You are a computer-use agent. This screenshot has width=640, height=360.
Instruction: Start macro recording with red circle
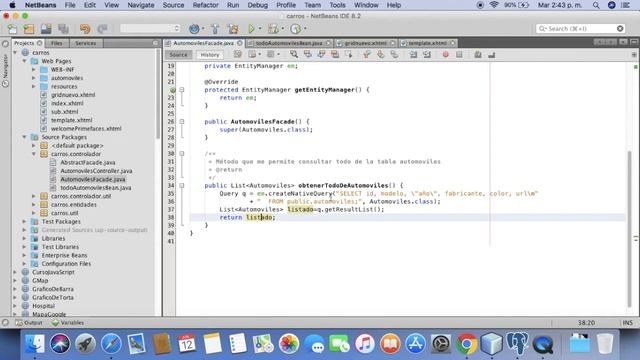[x=445, y=54]
